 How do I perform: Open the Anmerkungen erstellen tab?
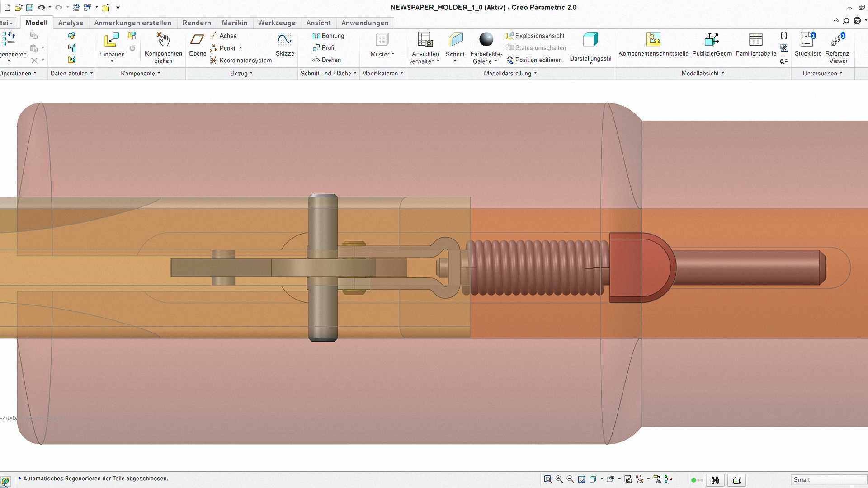click(132, 23)
